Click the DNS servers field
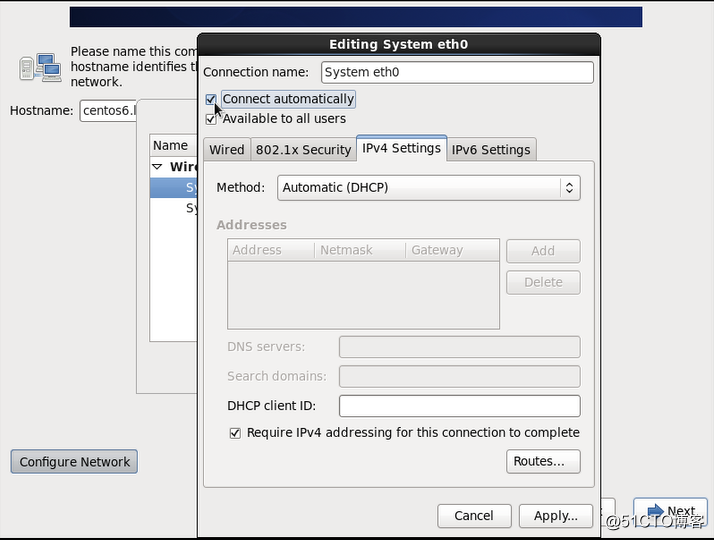 pyautogui.click(x=459, y=347)
